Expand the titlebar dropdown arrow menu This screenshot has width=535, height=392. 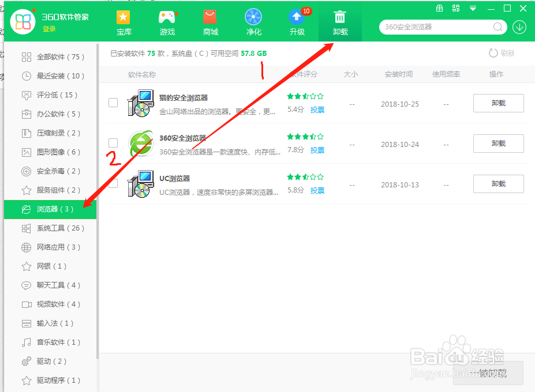coord(474,9)
